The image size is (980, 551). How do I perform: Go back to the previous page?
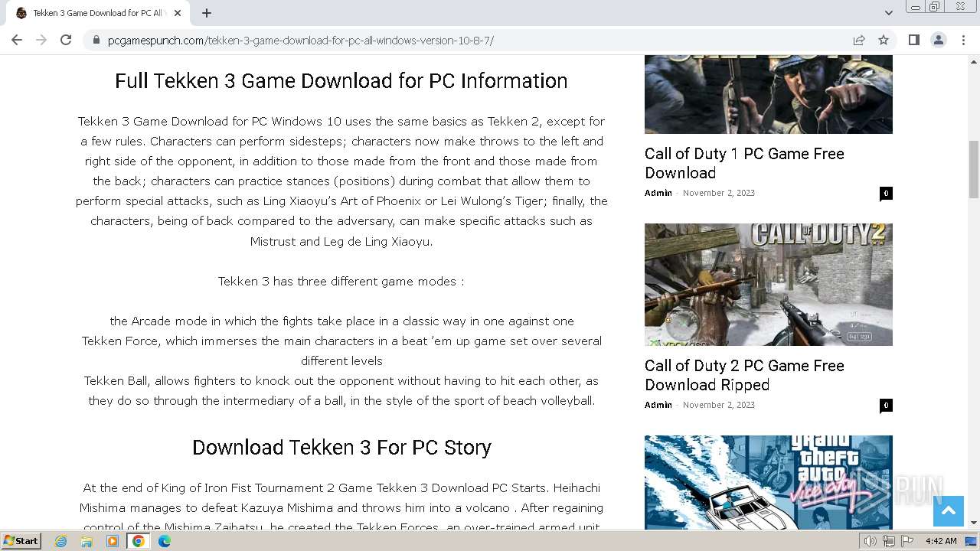[x=17, y=40]
